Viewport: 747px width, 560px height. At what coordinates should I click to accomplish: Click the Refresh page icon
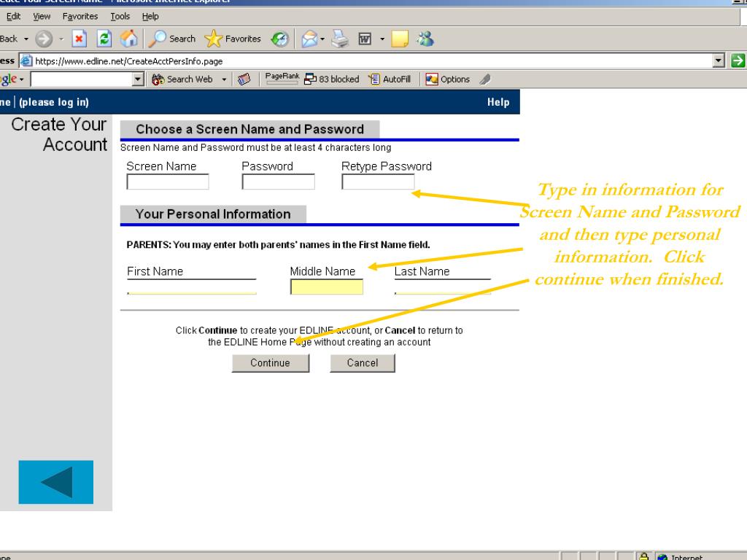click(104, 39)
